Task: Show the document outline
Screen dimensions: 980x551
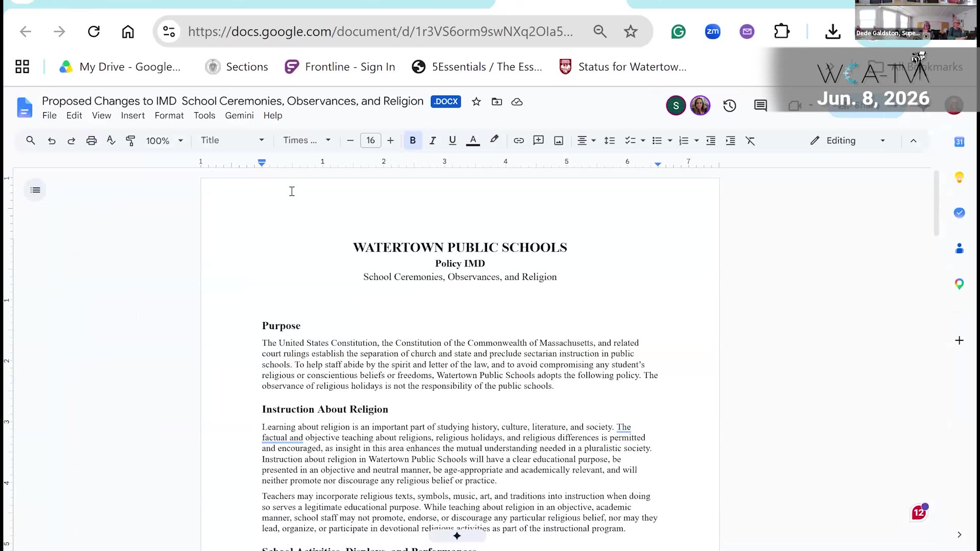Action: tap(35, 190)
